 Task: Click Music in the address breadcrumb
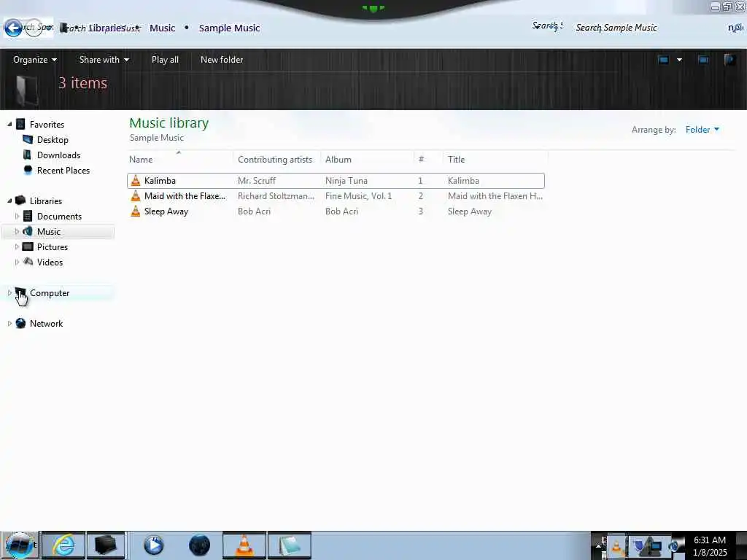(163, 28)
